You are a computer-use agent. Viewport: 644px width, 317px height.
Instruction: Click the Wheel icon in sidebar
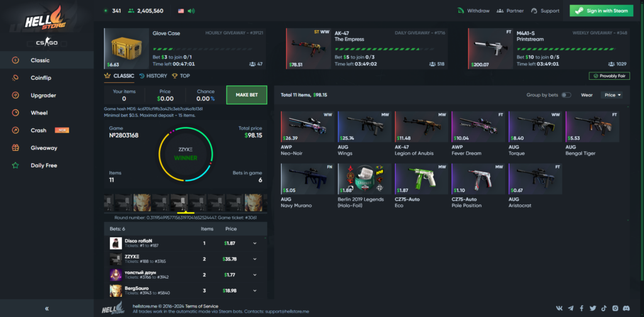click(x=15, y=113)
